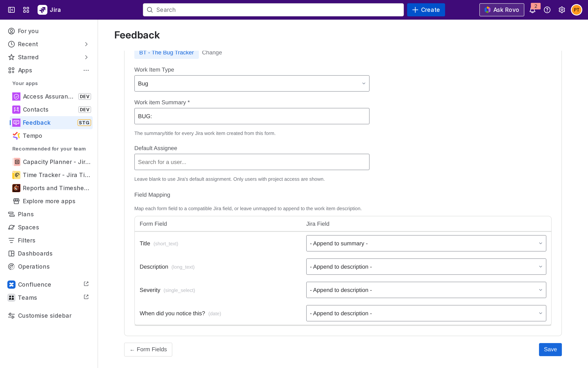The image size is (588, 368).
Task: Click the Operations icon in sidebar
Action: (11, 267)
